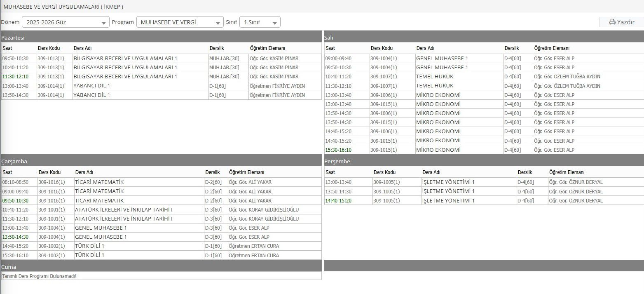The width and height of the screenshot is (644, 294).
Task: Click the printer icon on Yazdır button
Action: pos(612,22)
